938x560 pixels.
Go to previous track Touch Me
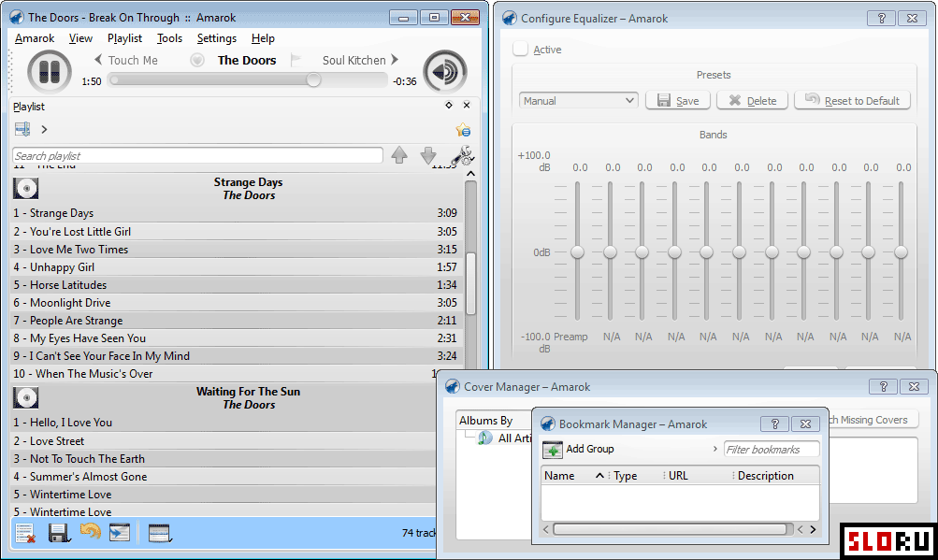click(x=126, y=60)
